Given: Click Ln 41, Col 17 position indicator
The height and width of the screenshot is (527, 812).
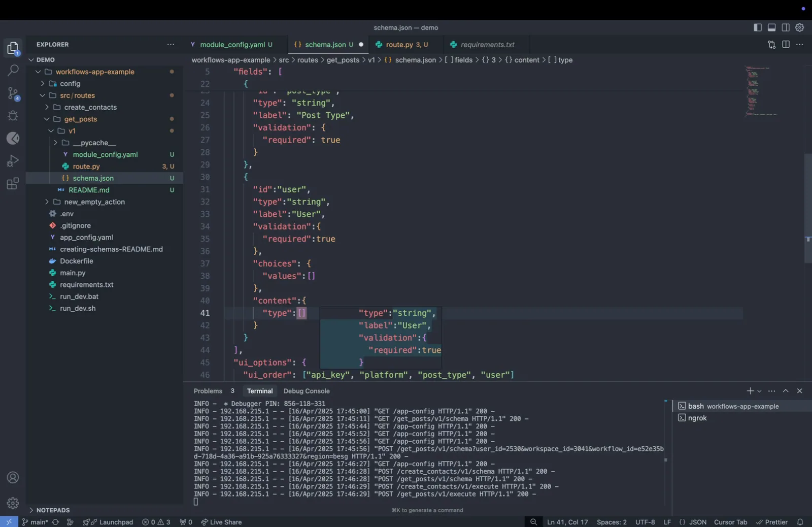Looking at the screenshot, I should (x=567, y=522).
